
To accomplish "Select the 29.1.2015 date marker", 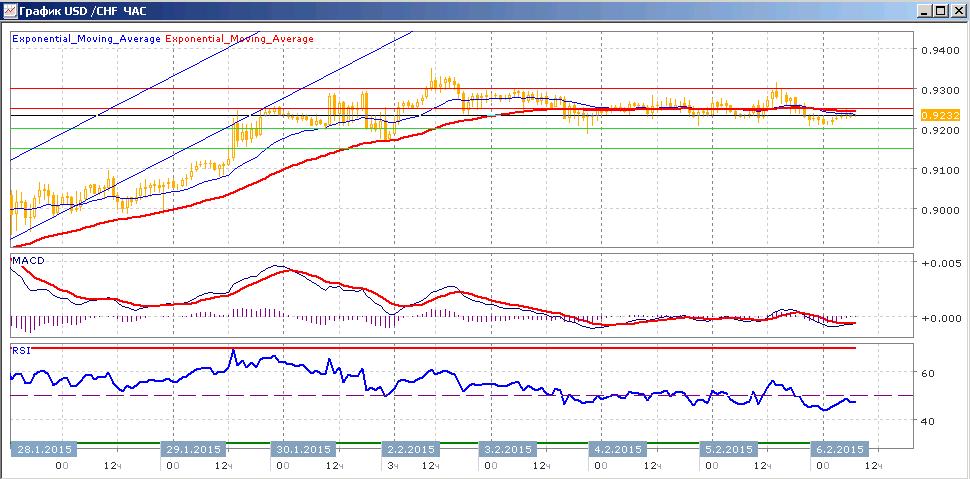I will [x=194, y=449].
